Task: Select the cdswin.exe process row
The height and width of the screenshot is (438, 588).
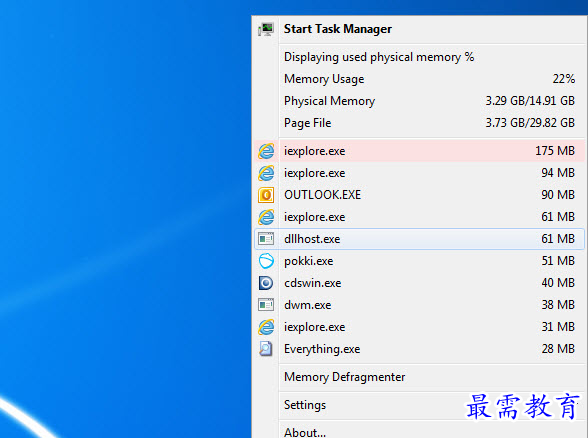Action: click(x=420, y=283)
